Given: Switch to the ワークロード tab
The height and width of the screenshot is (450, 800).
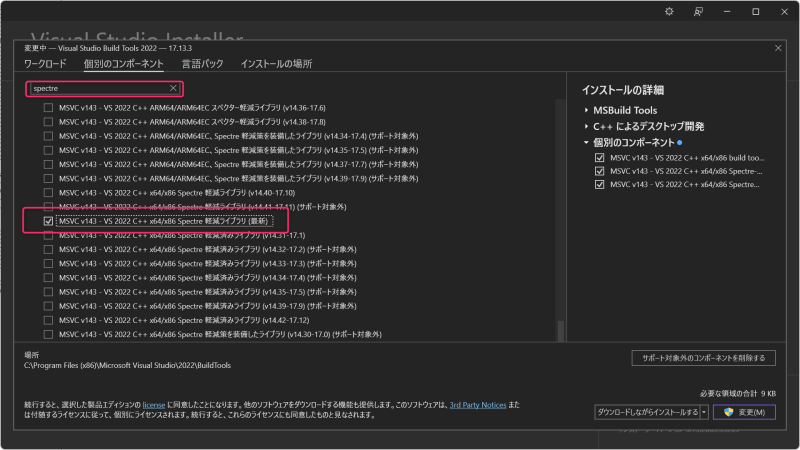Looking at the screenshot, I should (x=46, y=64).
